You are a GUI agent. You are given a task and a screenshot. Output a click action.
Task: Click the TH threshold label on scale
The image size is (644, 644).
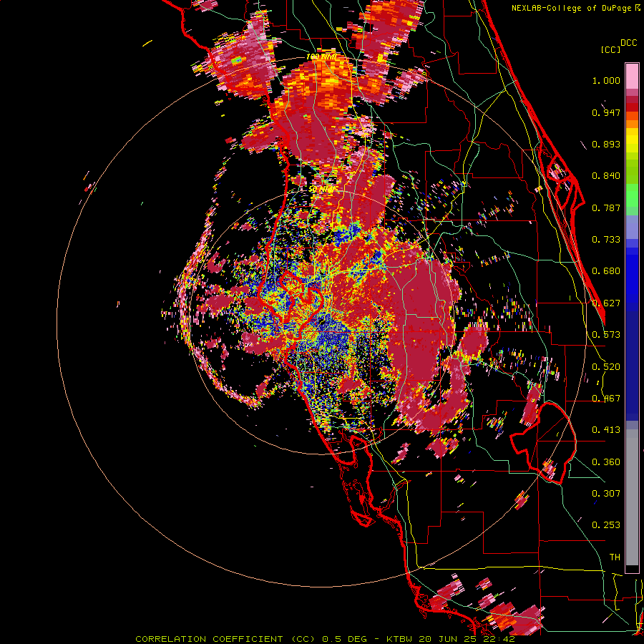(615, 557)
